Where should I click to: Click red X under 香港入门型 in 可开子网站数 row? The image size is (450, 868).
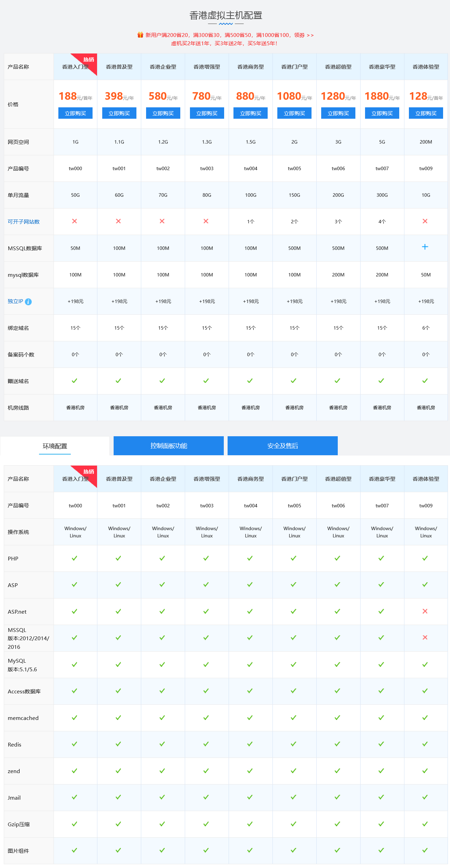click(75, 221)
